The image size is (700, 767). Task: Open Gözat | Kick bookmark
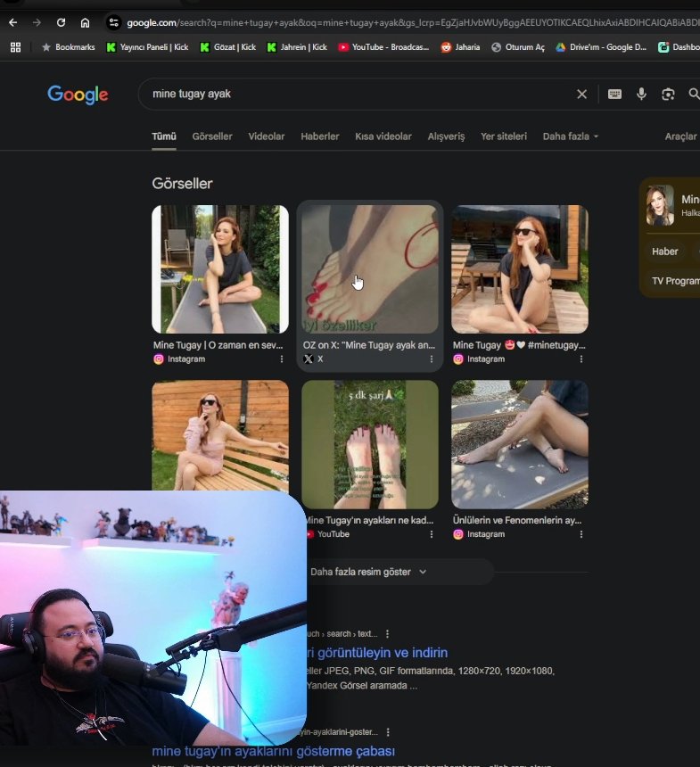pos(228,47)
